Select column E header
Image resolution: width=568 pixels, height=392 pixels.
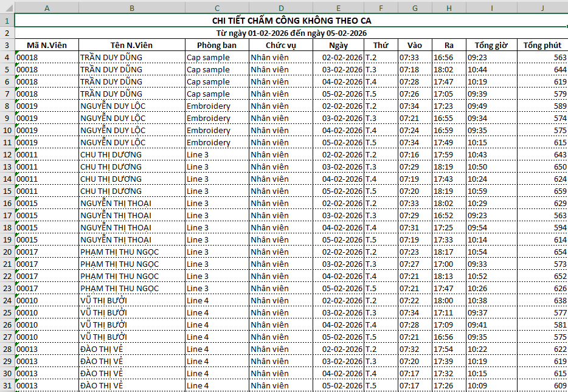coord(338,7)
